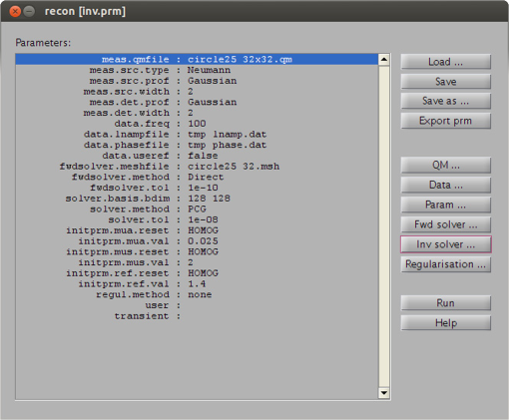The width and height of the screenshot is (509, 420).
Task: Select the initprm.ref.val : 1.4 row
Action: click(197, 284)
